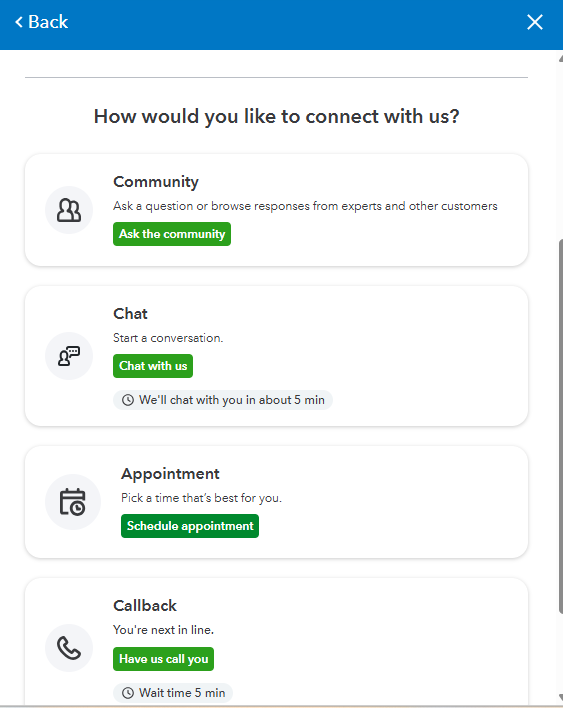563x708 pixels.
Task: Request callback via Have us call you
Action: click(x=163, y=659)
